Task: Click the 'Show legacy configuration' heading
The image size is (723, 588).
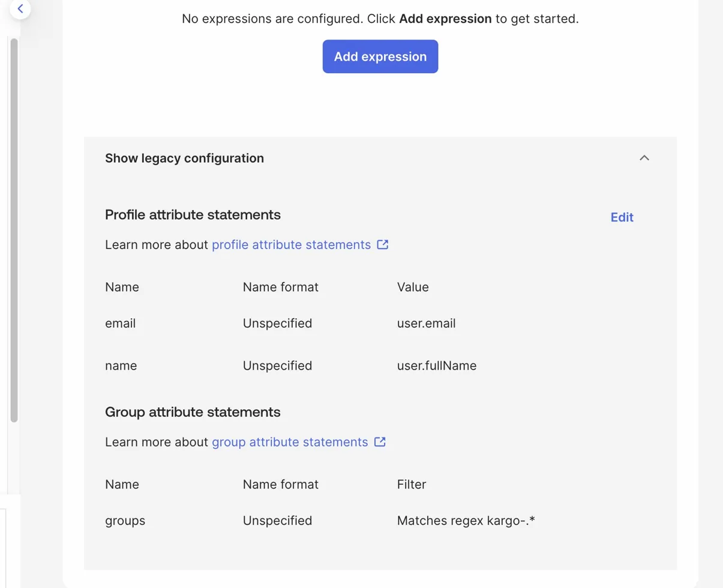Action: click(184, 158)
